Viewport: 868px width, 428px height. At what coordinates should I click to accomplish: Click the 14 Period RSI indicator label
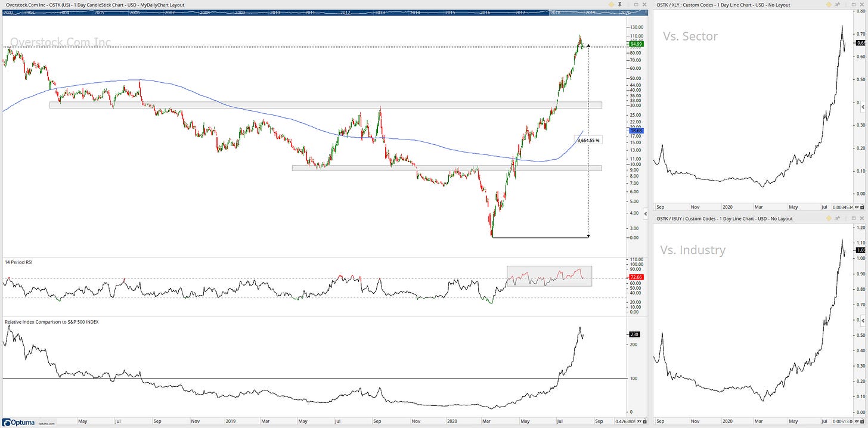coord(20,262)
